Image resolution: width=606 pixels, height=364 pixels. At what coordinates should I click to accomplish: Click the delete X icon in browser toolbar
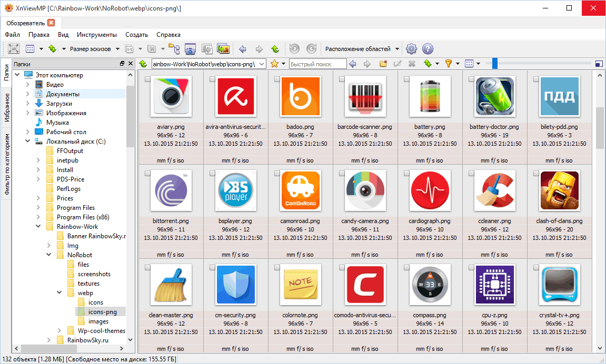click(x=412, y=64)
